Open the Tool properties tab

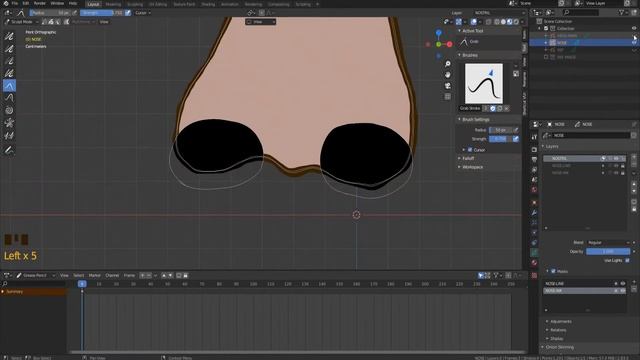(x=534, y=138)
